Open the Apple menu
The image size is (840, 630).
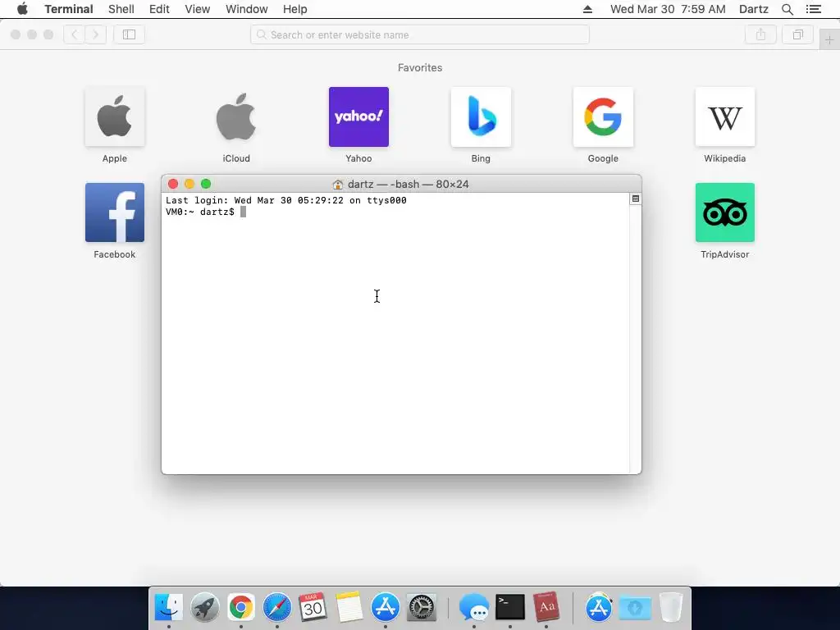(22, 9)
